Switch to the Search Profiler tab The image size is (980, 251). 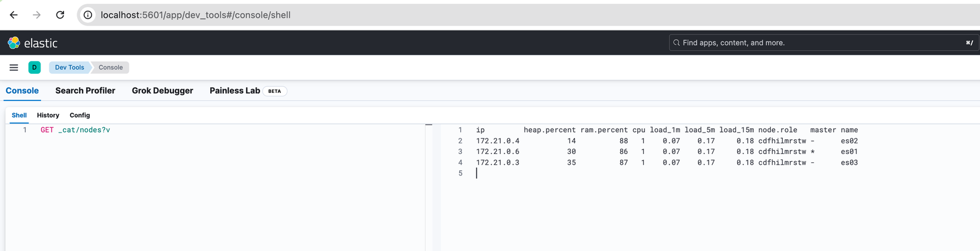coord(85,91)
